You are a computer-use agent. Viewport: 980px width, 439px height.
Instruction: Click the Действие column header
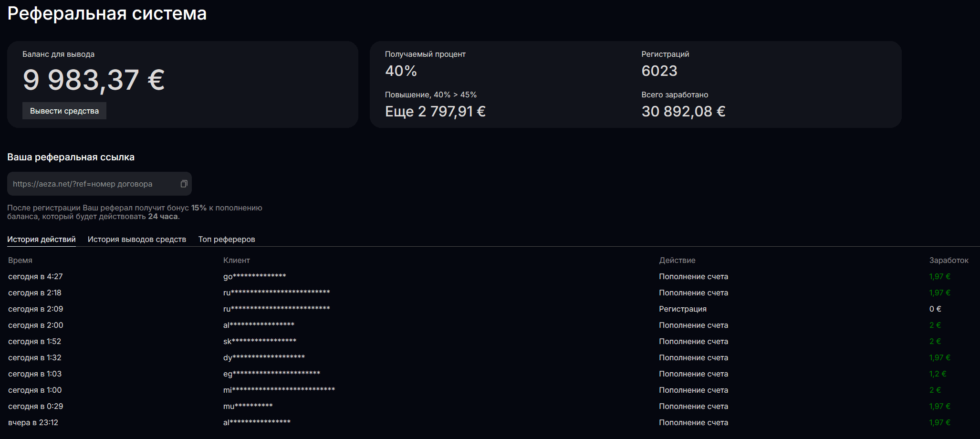click(677, 260)
